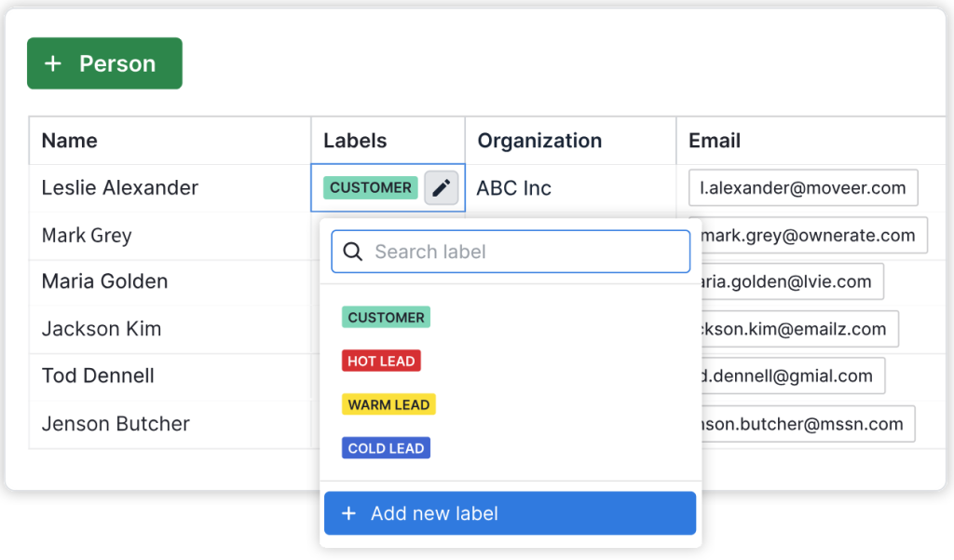Image resolution: width=954 pixels, height=560 pixels.
Task: Pick the yellow WARM LEAD label
Action: 388,405
